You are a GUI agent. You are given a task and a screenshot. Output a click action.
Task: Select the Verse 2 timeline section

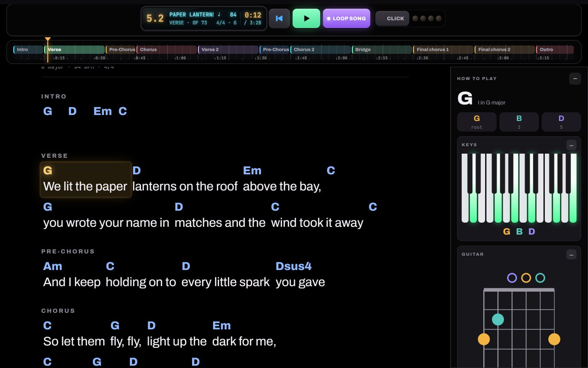coord(228,50)
